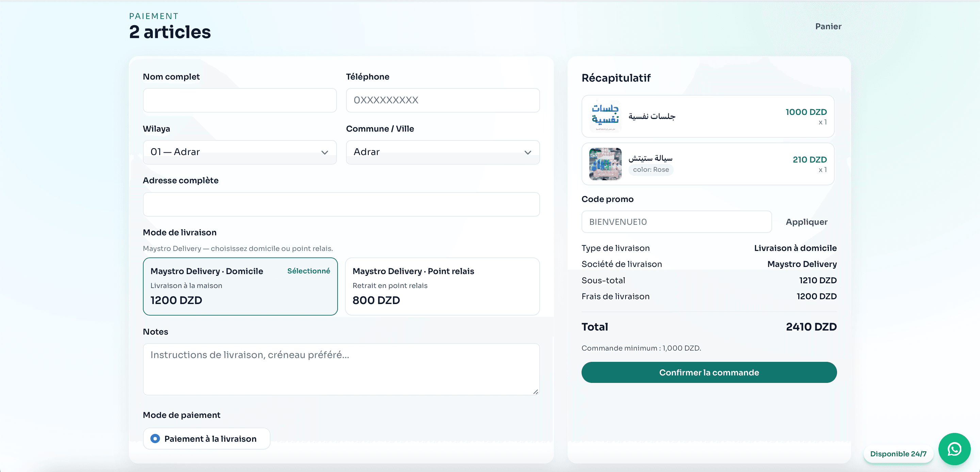Click the Wilaya dropdown chevron arrow
The image size is (980, 472).
[x=325, y=152]
